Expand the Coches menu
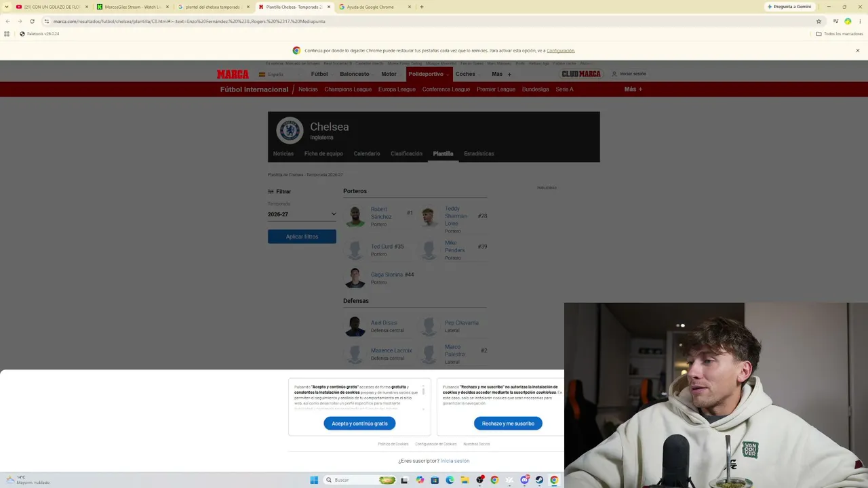Screen dimensions: 868x488 point(467,74)
